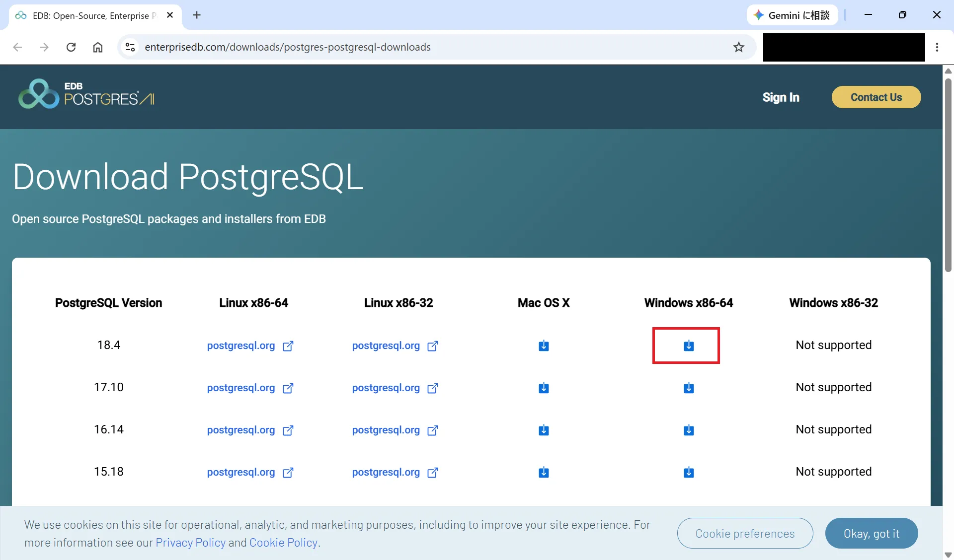Image resolution: width=954 pixels, height=560 pixels.
Task: Click the Contact Us button
Action: tap(876, 97)
